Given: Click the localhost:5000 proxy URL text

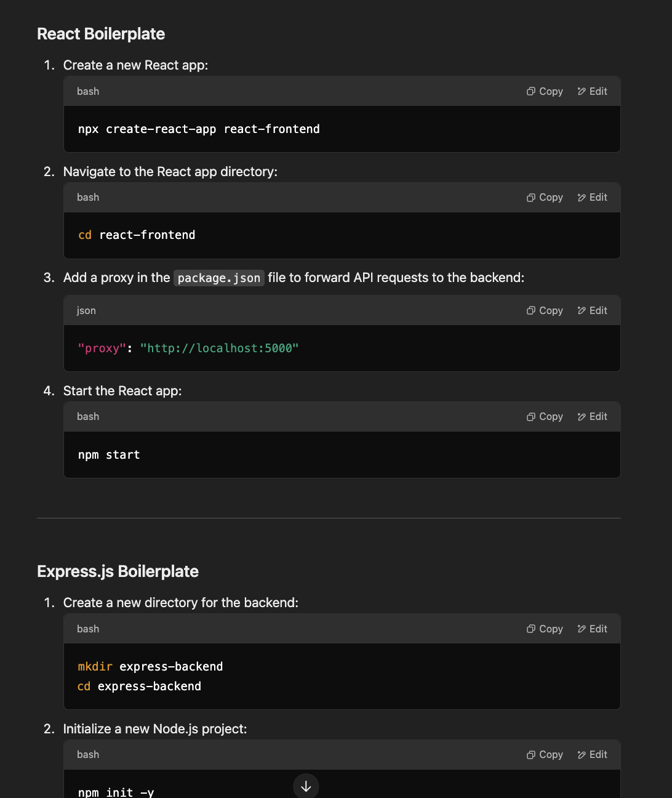Looking at the screenshot, I should click(x=219, y=349).
